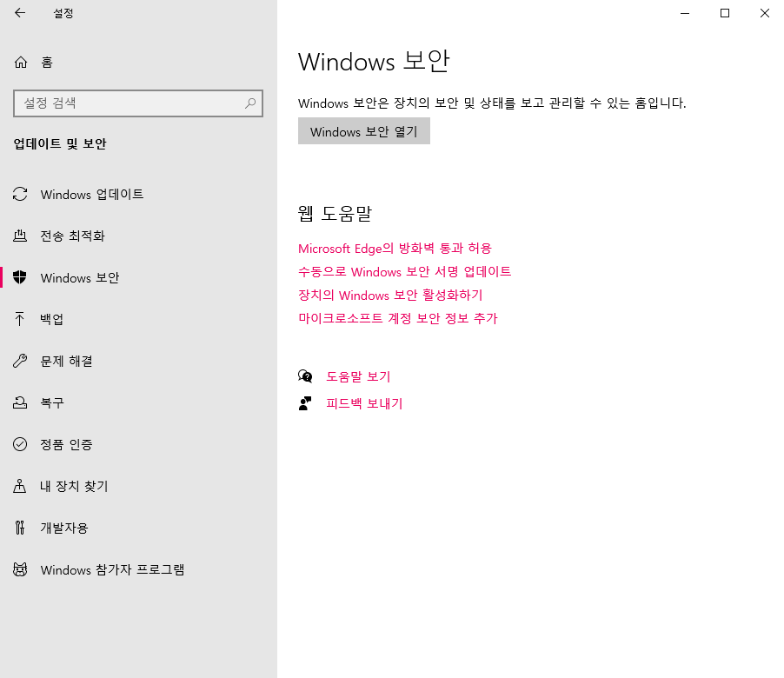Open 문제 해결 page
The height and width of the screenshot is (678, 784).
tap(138, 361)
